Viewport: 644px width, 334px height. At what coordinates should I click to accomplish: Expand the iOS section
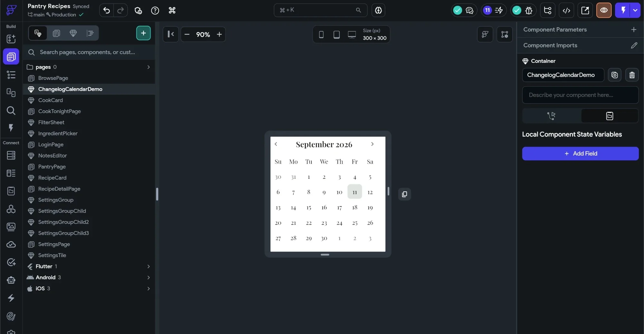[148, 289]
